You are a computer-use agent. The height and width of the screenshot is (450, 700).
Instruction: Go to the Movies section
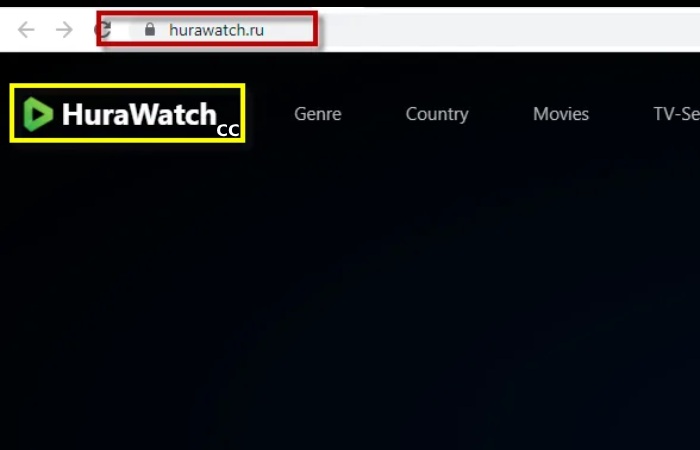pyautogui.click(x=561, y=114)
